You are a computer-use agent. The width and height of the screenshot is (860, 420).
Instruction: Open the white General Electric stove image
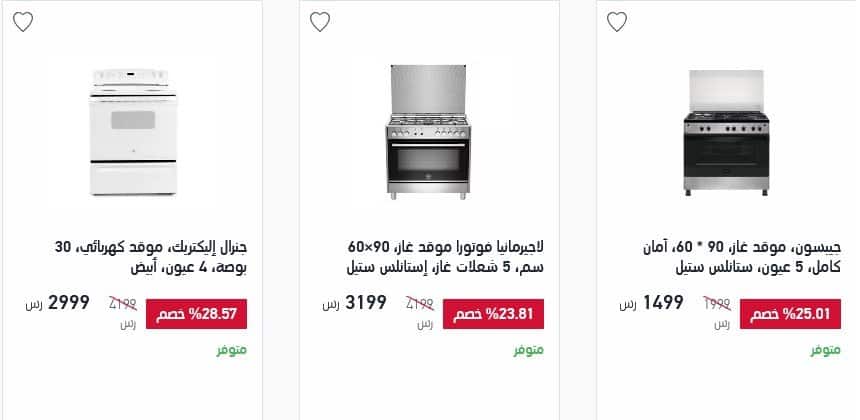133,132
